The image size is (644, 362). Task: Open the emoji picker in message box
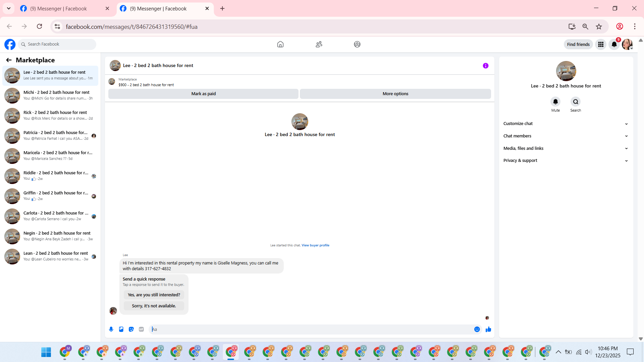pyautogui.click(x=477, y=329)
